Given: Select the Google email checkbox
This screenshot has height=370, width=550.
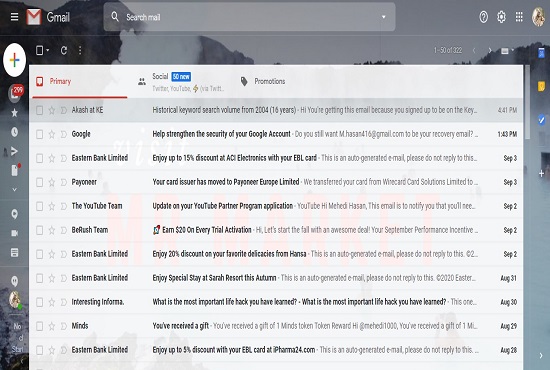Looking at the screenshot, I should (40, 134).
